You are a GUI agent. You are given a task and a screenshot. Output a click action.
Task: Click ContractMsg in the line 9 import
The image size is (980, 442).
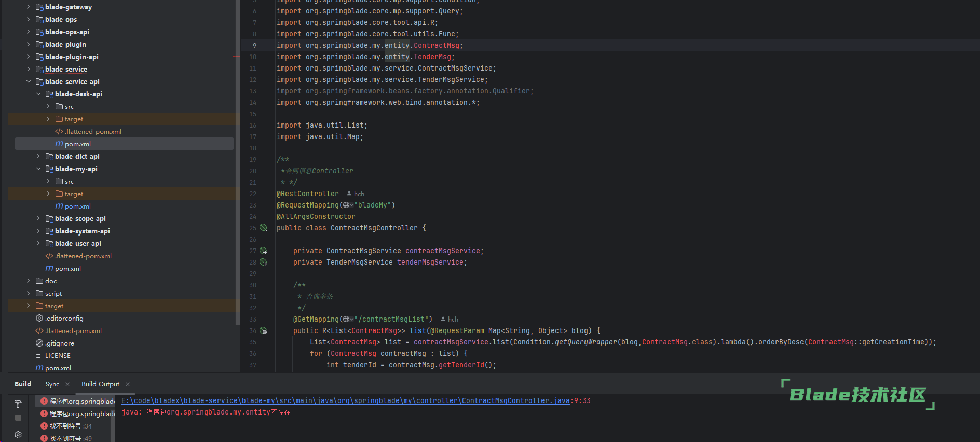(x=437, y=45)
